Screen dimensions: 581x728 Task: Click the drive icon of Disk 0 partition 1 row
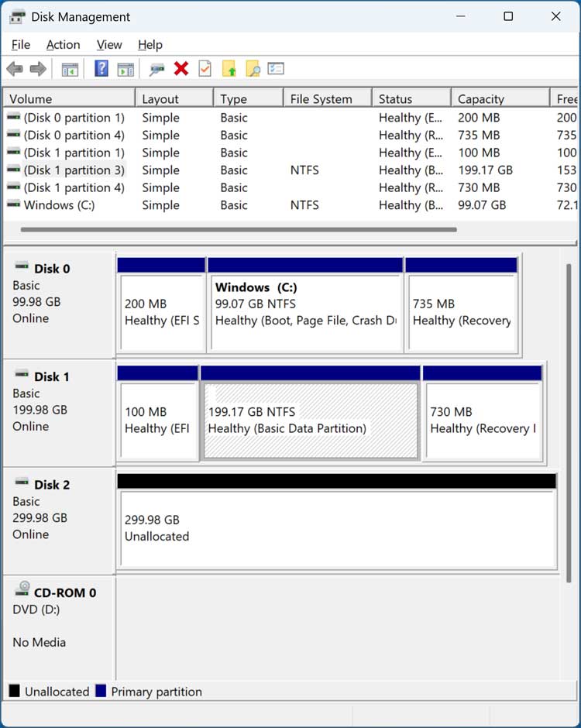13,116
